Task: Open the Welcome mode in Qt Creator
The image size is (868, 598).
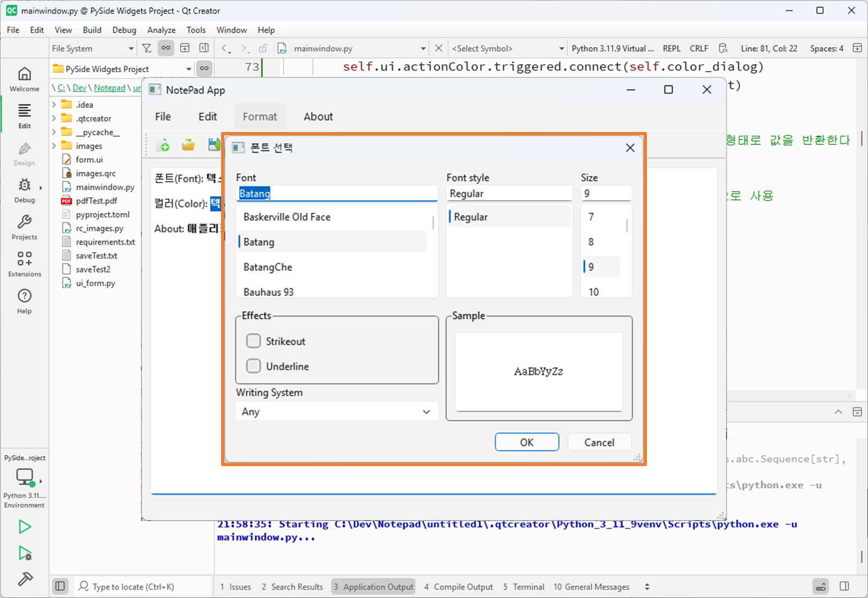Action: click(x=25, y=80)
